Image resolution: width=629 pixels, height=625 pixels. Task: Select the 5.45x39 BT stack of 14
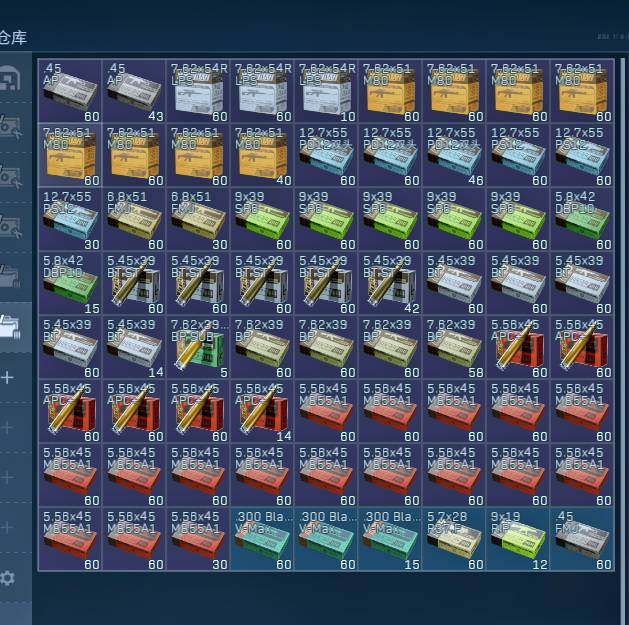pos(134,347)
